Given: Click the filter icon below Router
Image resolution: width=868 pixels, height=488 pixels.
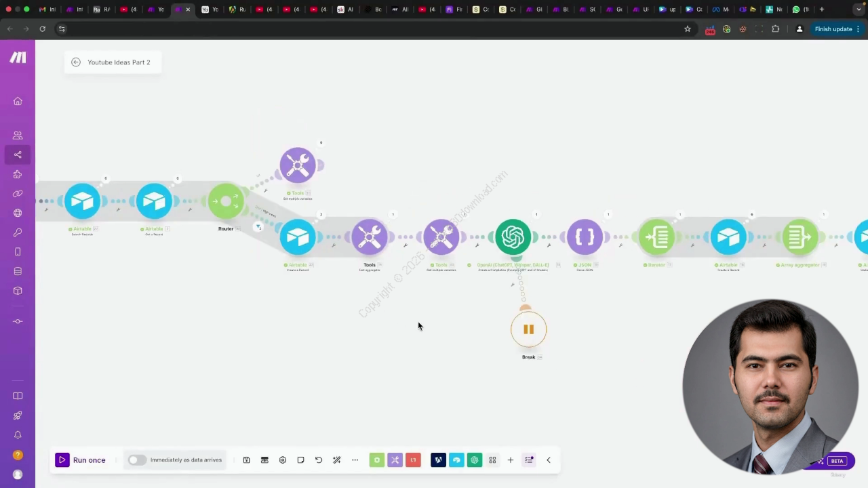Looking at the screenshot, I should 258,227.
